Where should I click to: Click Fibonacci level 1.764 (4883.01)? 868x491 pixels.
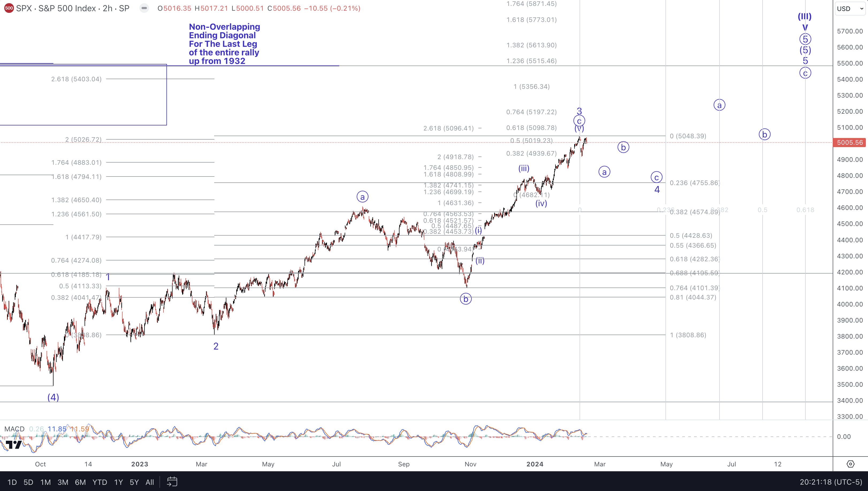pyautogui.click(x=76, y=163)
